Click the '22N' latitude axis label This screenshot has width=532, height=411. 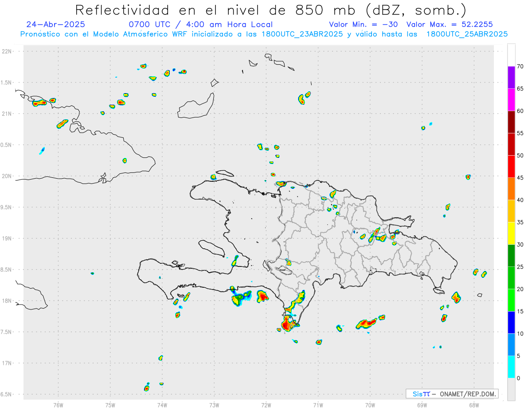(x=7, y=51)
